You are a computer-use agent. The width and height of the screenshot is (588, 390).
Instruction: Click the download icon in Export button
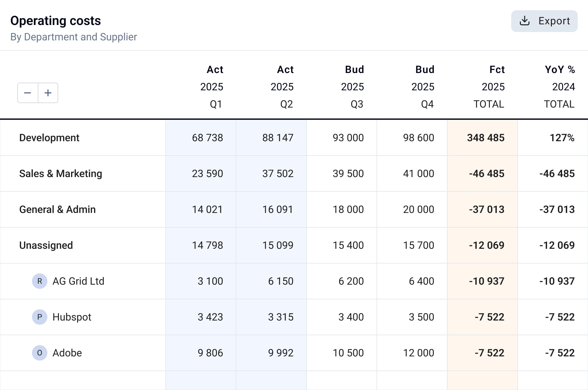tap(525, 21)
